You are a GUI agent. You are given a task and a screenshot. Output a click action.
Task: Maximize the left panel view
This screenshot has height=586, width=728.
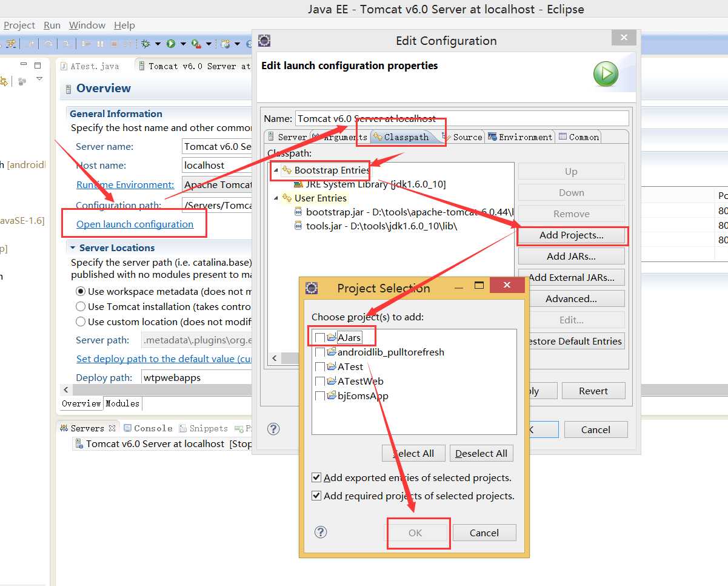click(x=38, y=65)
